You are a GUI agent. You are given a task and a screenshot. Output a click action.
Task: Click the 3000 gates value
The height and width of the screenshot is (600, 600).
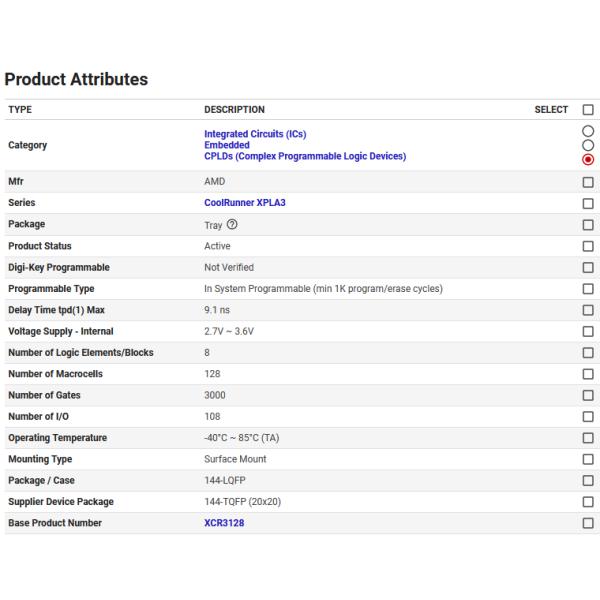pos(215,395)
